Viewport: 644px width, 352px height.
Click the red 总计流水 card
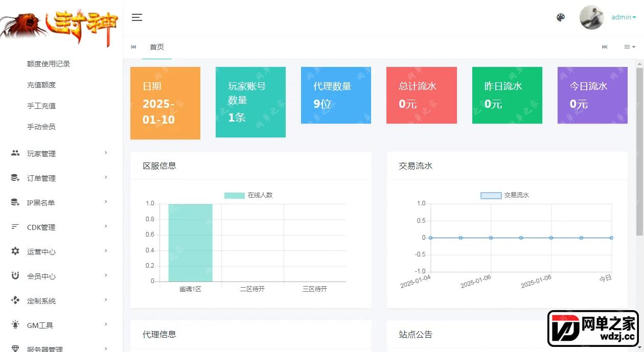[x=422, y=95]
